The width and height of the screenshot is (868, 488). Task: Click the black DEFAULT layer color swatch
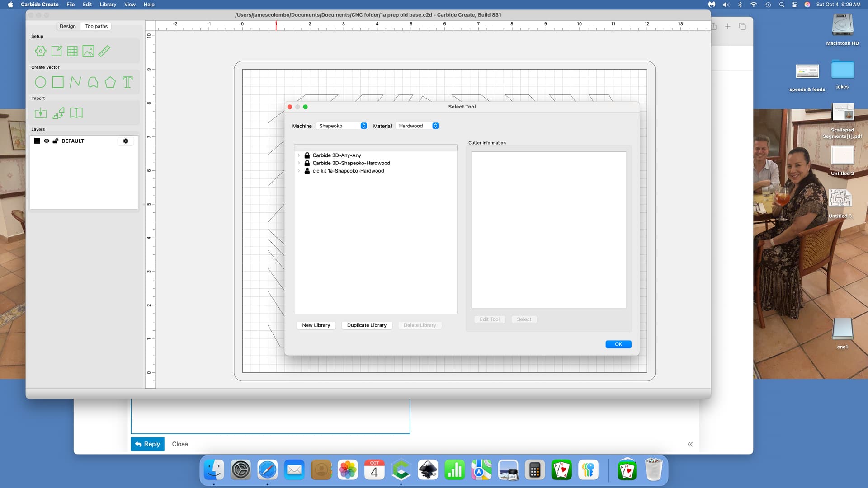click(37, 141)
